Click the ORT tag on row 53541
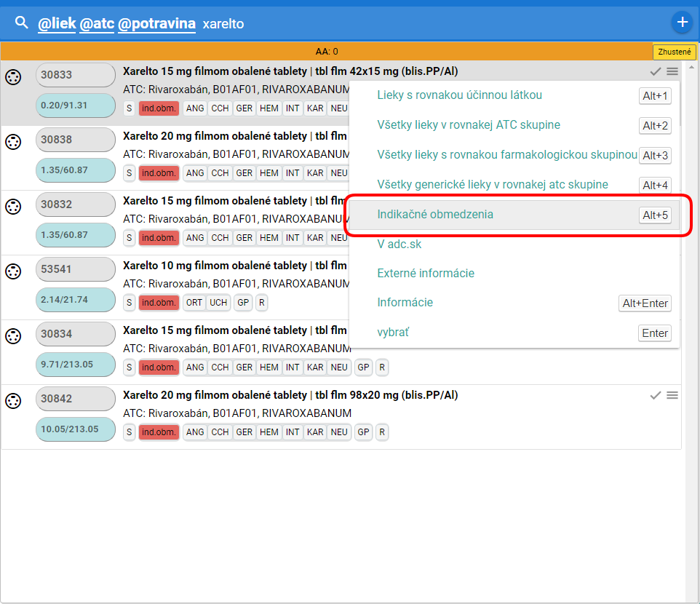700x604 pixels. point(194,303)
